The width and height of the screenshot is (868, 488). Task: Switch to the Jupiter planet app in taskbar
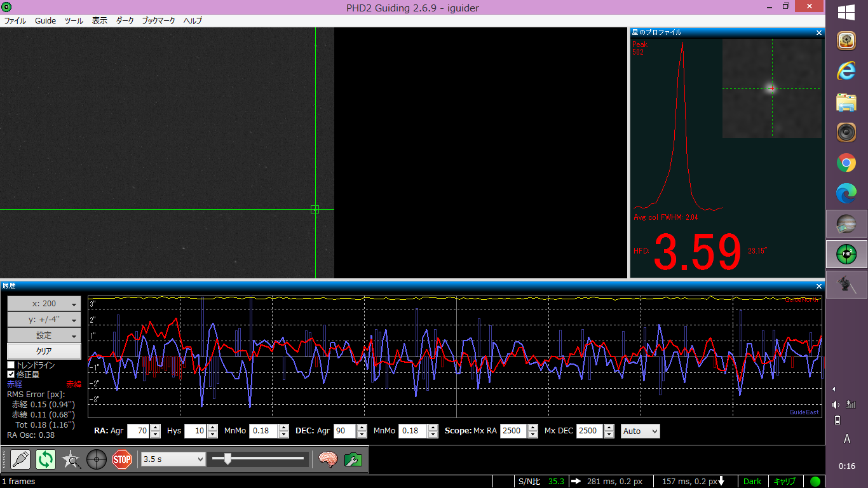pos(846,224)
